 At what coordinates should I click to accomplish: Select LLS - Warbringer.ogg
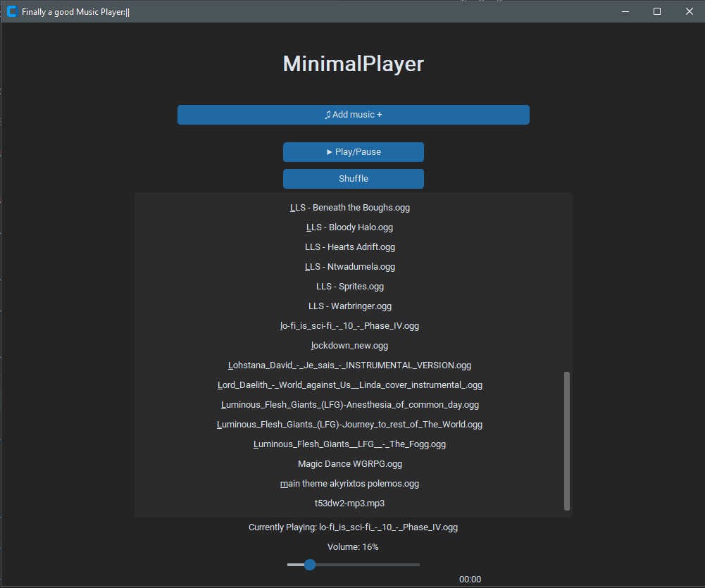(x=349, y=306)
